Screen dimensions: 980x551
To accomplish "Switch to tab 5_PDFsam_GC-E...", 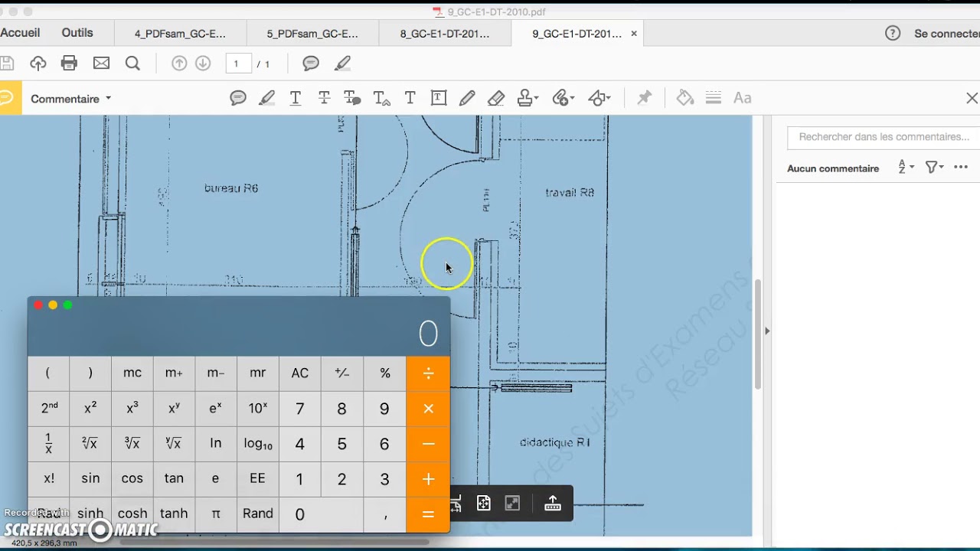I will 312,34.
